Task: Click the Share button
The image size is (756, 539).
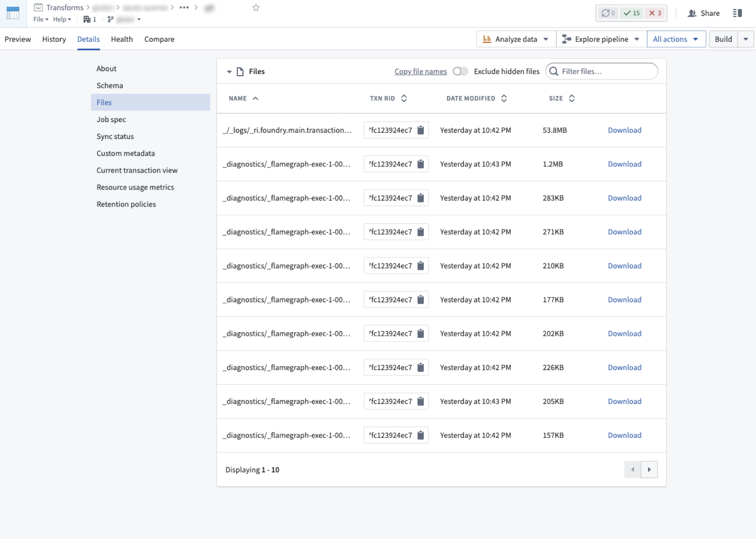Action: coord(703,13)
